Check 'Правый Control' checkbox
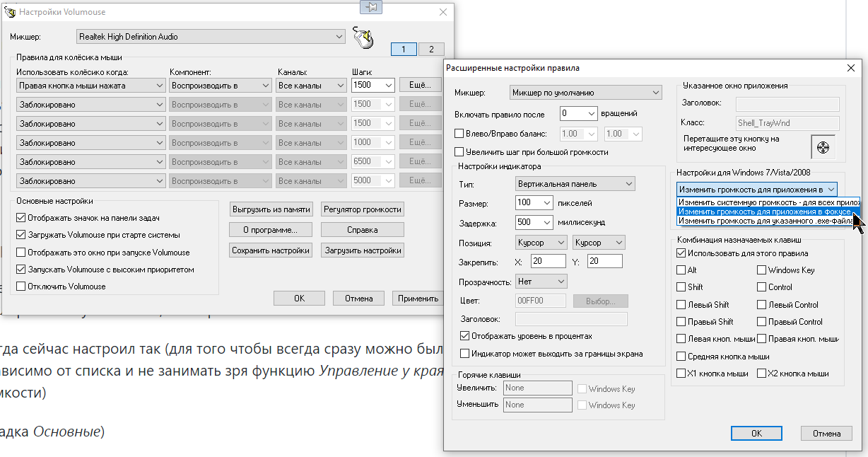 [x=762, y=322]
